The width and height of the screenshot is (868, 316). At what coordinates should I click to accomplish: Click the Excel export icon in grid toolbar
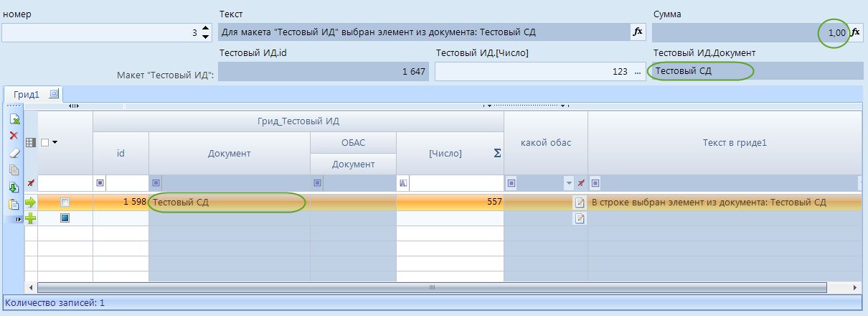click(14, 120)
